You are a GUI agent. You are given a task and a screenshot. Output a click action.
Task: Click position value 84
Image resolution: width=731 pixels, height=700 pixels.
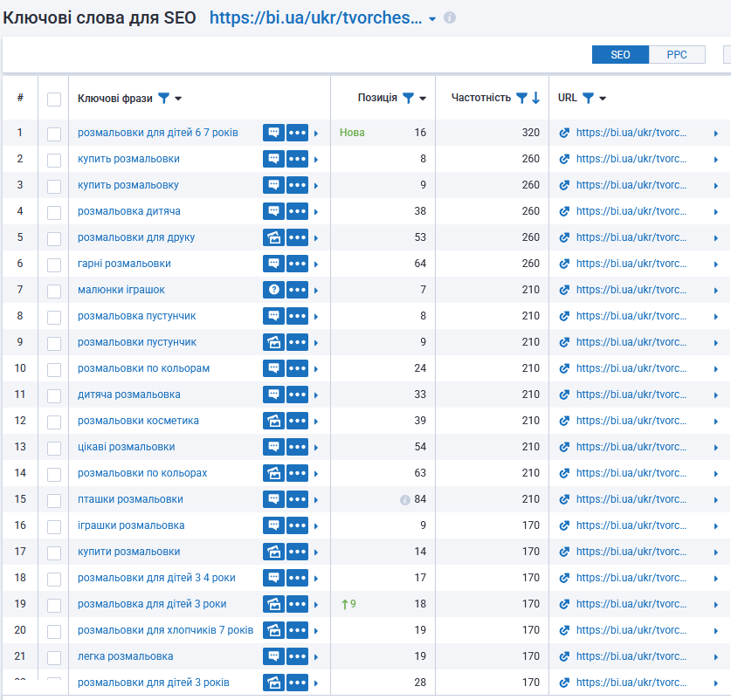click(420, 499)
